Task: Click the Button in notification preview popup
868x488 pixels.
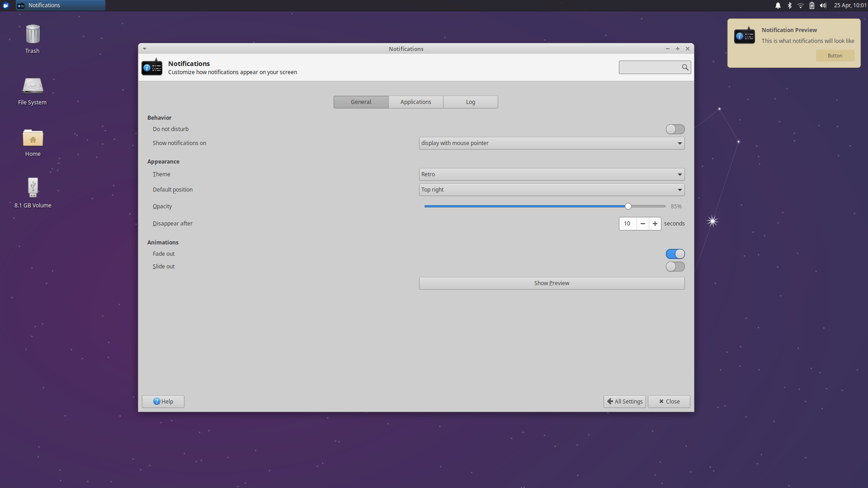Action: click(835, 56)
